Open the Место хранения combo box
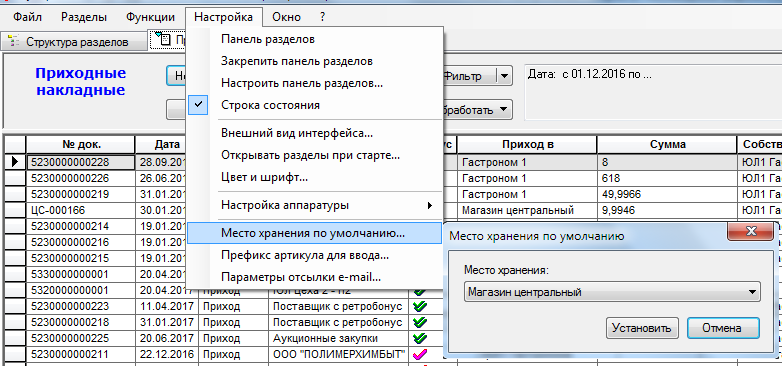This screenshot has height=366, width=782. click(x=612, y=292)
